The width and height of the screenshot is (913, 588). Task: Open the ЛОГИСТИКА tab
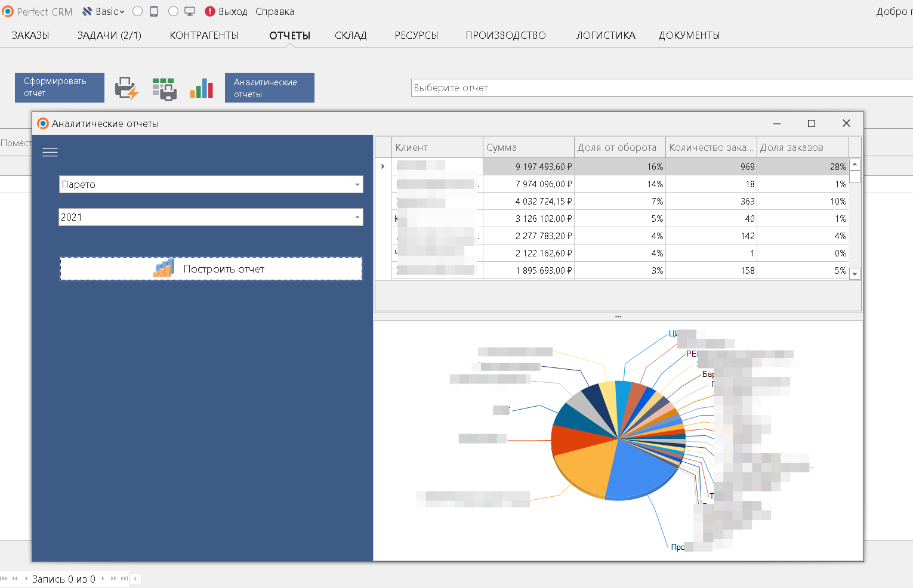[x=606, y=35]
